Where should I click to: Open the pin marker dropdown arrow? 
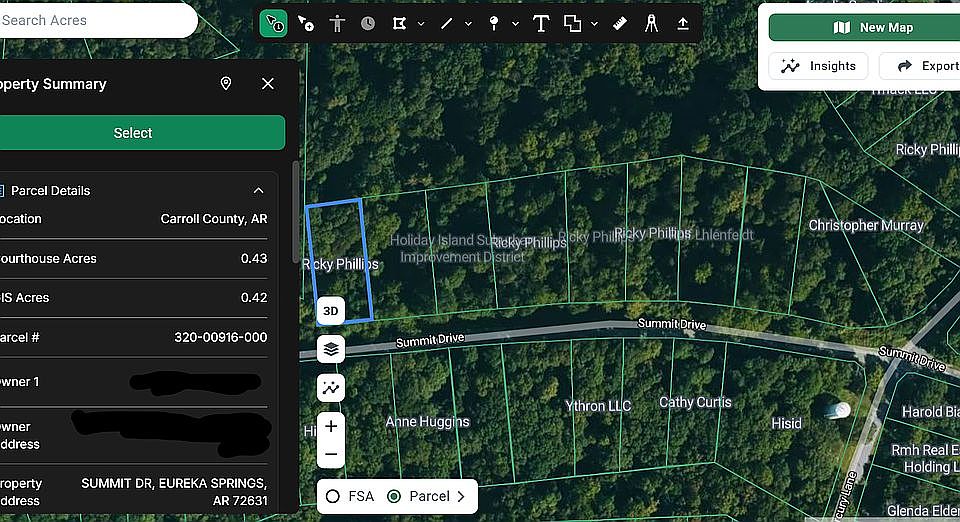click(x=516, y=24)
